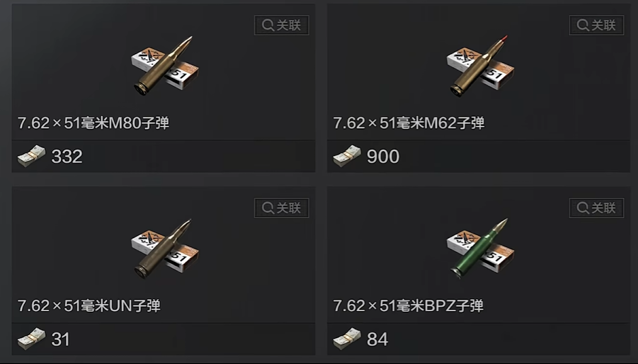Viewport: 638px width, 364px height.
Task: Click the M80 bullet item icon
Action: tap(165, 66)
